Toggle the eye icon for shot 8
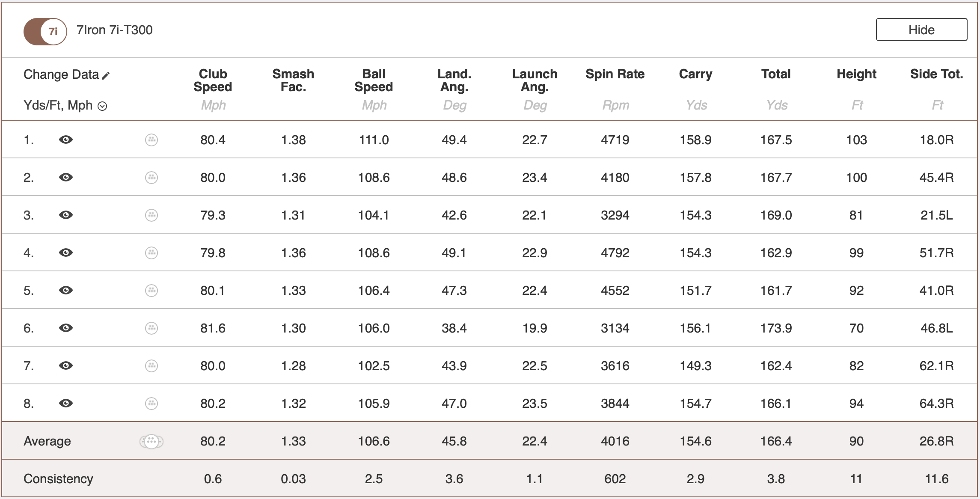The image size is (980, 499). click(66, 404)
